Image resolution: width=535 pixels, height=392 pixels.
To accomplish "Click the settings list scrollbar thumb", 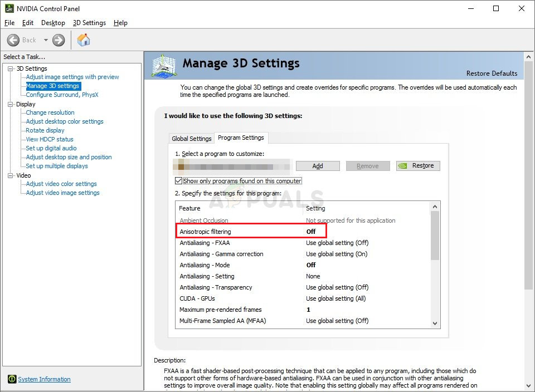I will pos(435,236).
